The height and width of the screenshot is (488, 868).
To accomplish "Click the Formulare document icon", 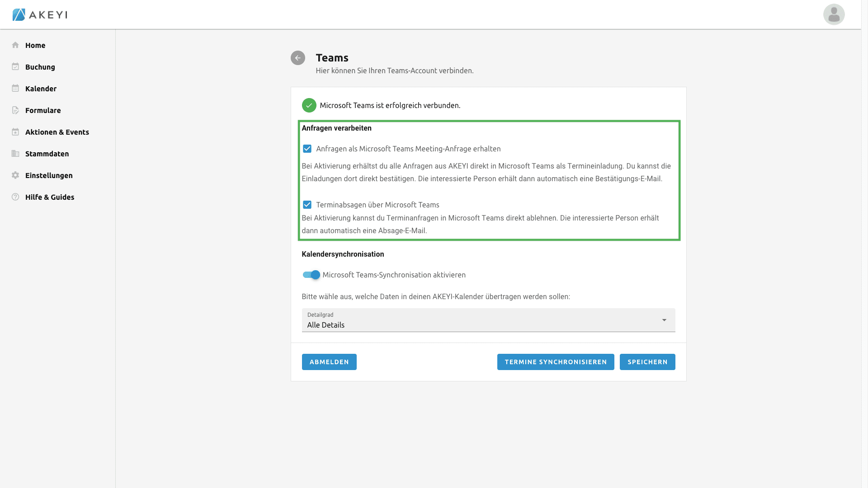I will click(x=15, y=110).
